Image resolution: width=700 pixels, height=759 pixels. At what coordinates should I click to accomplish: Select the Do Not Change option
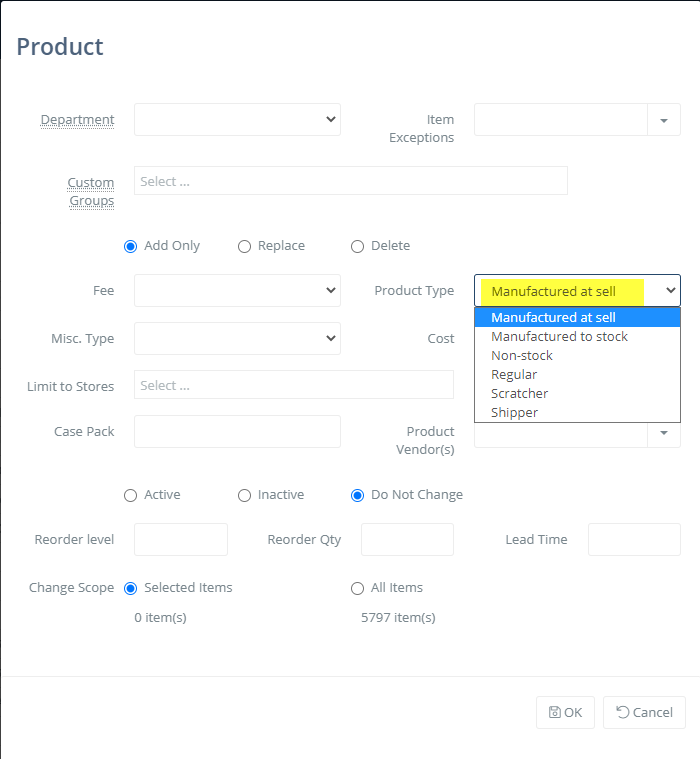(357, 496)
